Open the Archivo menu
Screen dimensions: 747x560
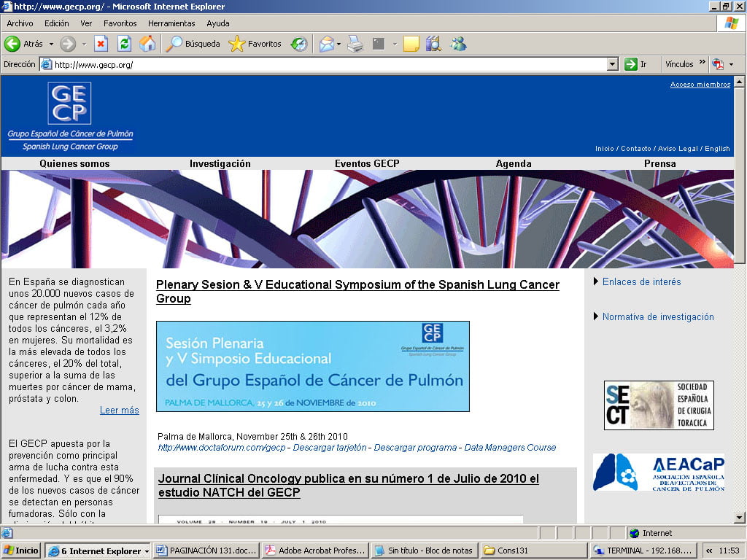(x=20, y=23)
